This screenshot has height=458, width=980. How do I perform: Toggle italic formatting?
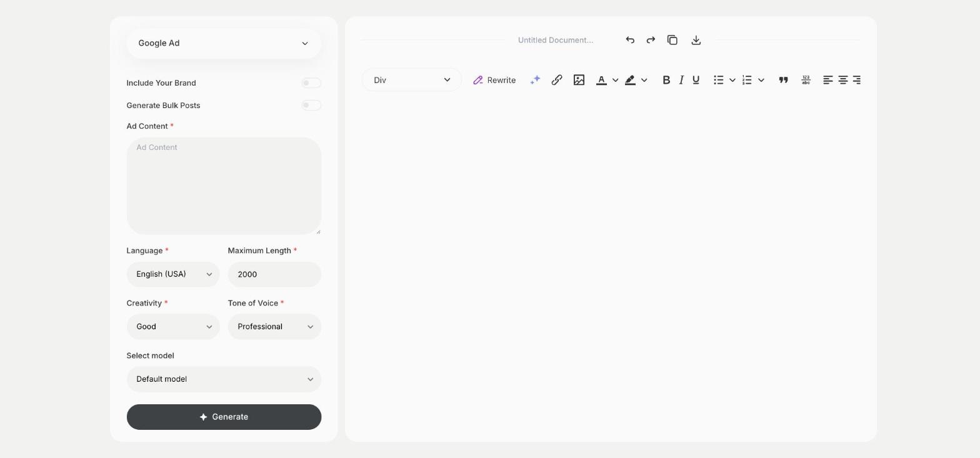click(x=681, y=80)
